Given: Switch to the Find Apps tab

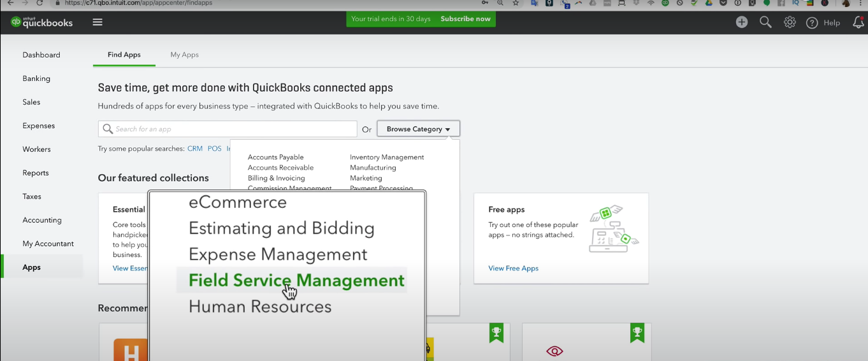Looking at the screenshot, I should coord(124,55).
